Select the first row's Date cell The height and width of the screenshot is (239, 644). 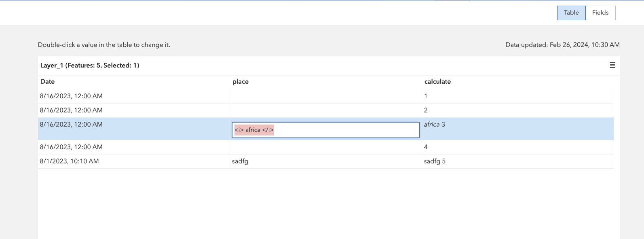(x=71, y=96)
